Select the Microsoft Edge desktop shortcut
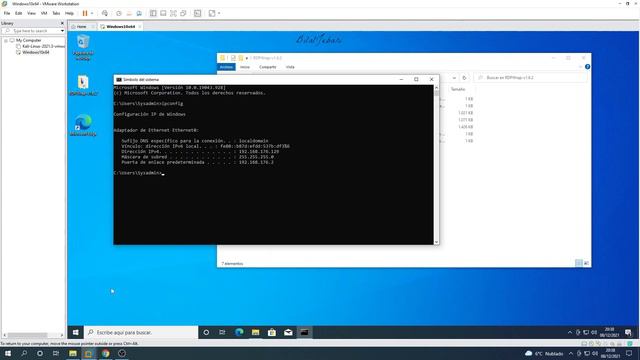 point(83,125)
